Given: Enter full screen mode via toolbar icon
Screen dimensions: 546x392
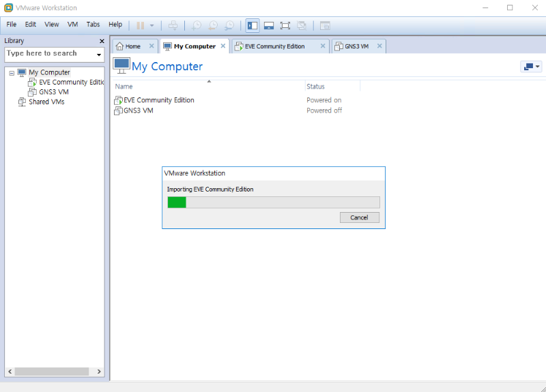Looking at the screenshot, I should click(285, 25).
